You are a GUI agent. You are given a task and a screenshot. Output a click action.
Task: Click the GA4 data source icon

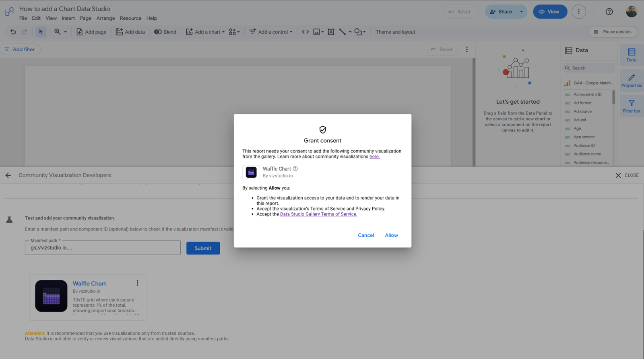click(x=568, y=83)
